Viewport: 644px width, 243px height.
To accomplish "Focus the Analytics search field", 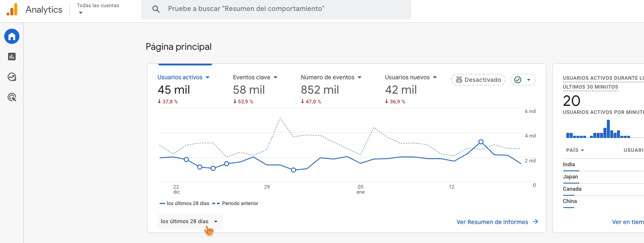I will pyautogui.click(x=279, y=9).
